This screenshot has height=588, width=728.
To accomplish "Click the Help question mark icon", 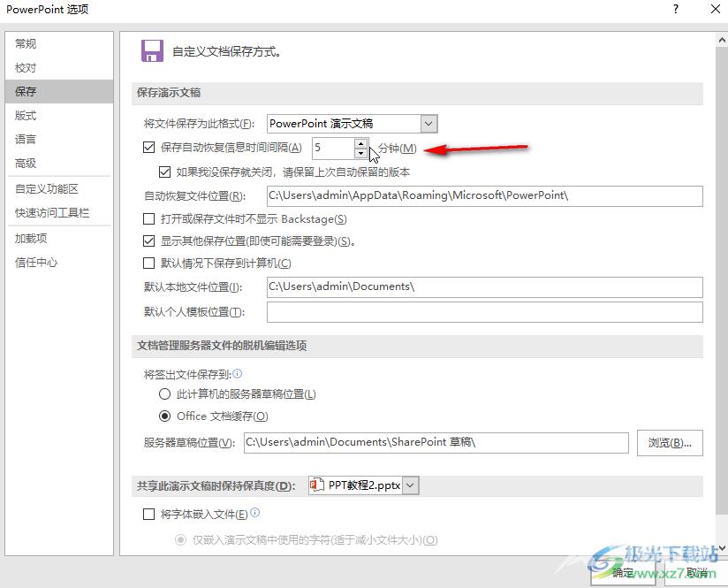I will click(x=676, y=9).
